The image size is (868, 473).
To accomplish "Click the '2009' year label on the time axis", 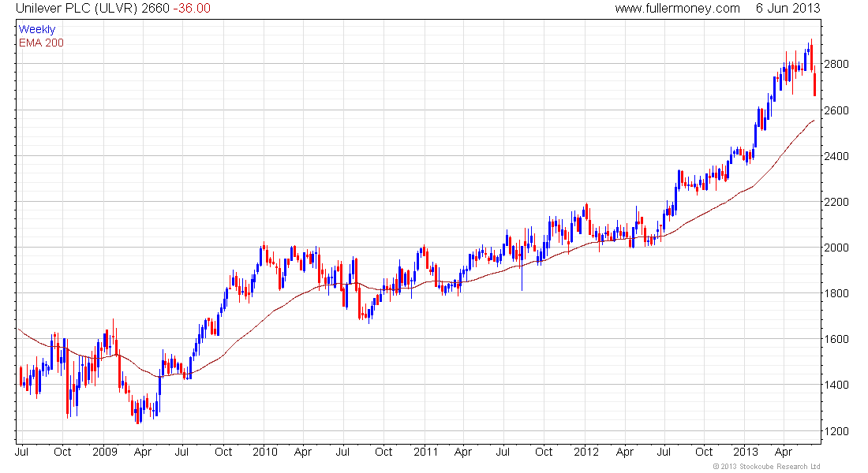I will [105, 452].
